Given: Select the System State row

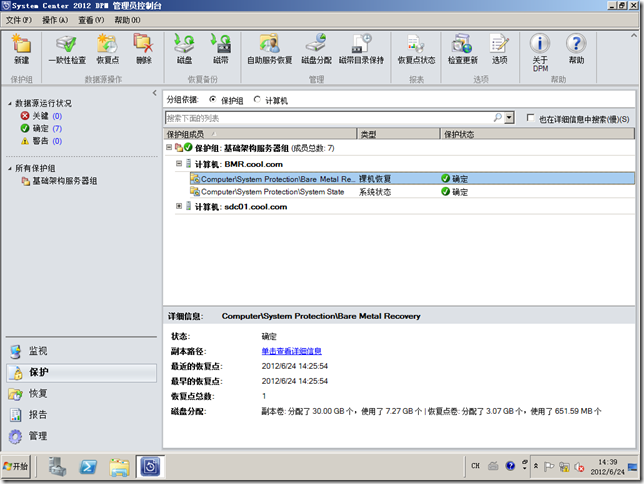Looking at the screenshot, I should [x=412, y=192].
